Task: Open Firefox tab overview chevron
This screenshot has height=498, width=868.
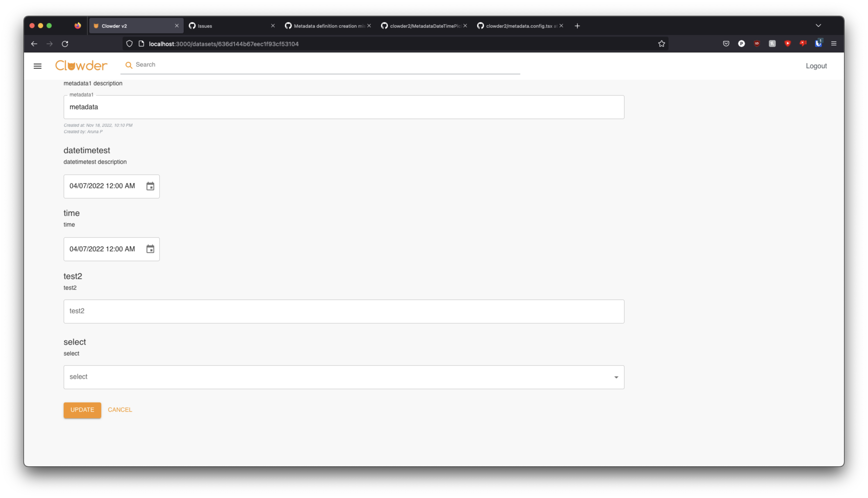Action: (819, 25)
